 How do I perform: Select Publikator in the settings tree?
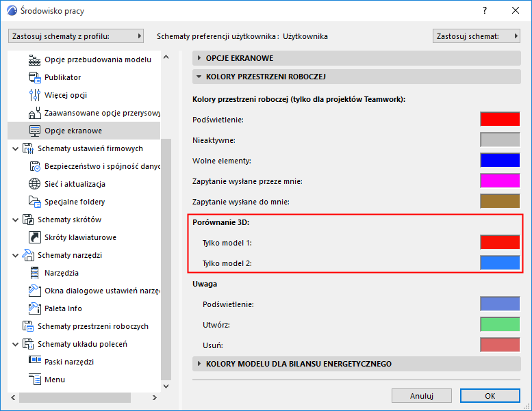[62, 77]
